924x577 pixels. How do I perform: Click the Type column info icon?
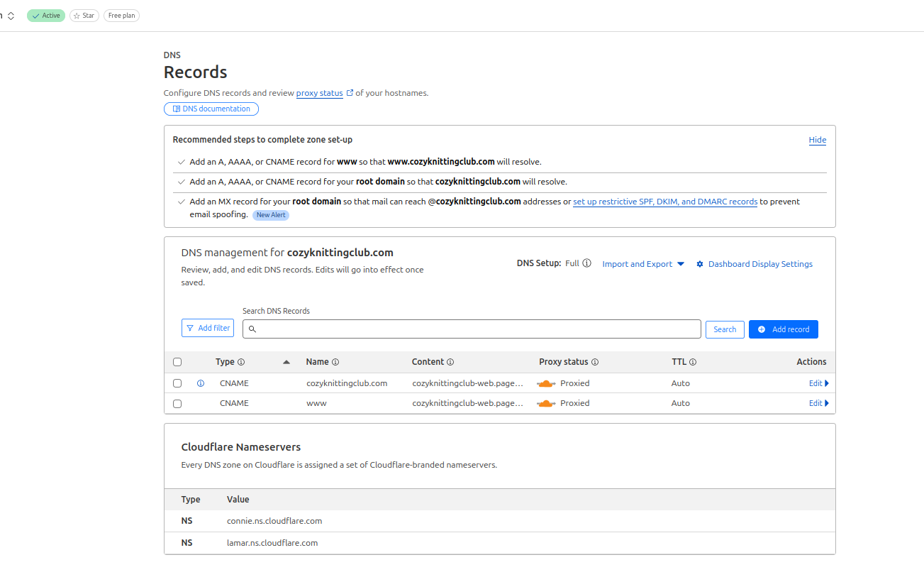click(x=241, y=362)
